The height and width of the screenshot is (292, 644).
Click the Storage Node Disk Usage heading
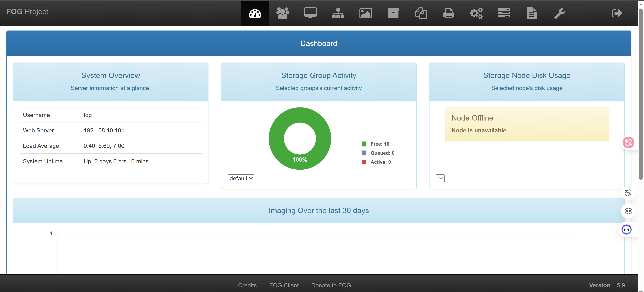click(527, 75)
